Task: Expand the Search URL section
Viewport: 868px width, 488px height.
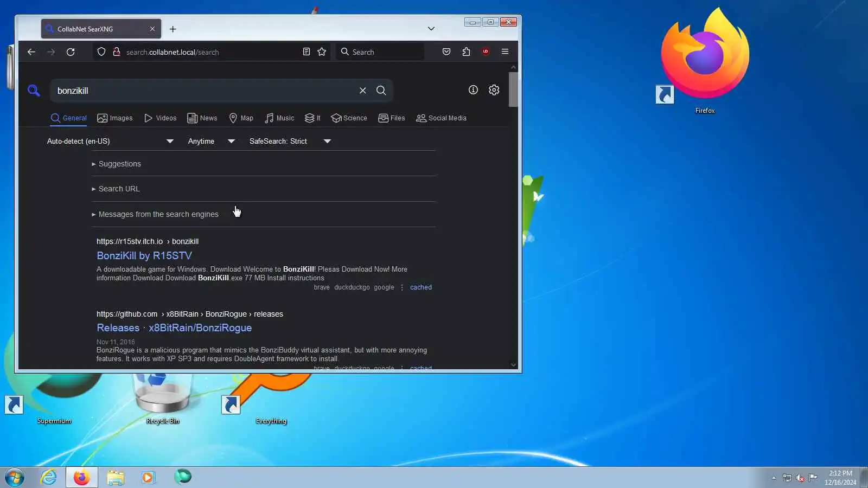Action: point(263,189)
